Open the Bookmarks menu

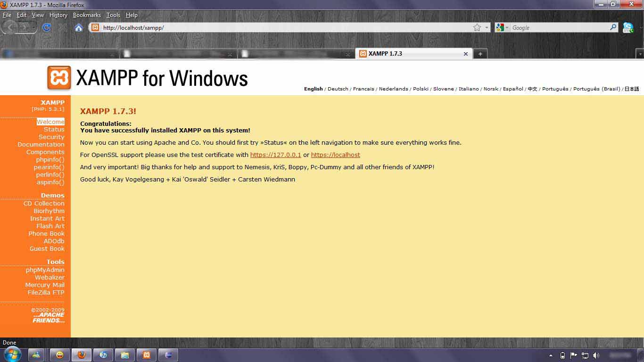tap(87, 15)
